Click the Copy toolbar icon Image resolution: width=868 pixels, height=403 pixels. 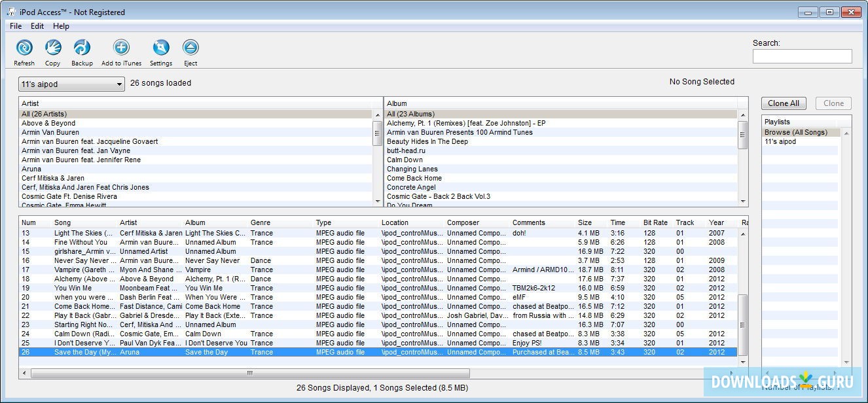point(52,48)
